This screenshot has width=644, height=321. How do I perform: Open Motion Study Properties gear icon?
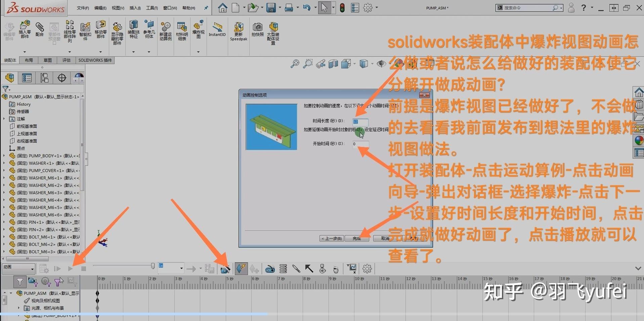click(x=367, y=269)
